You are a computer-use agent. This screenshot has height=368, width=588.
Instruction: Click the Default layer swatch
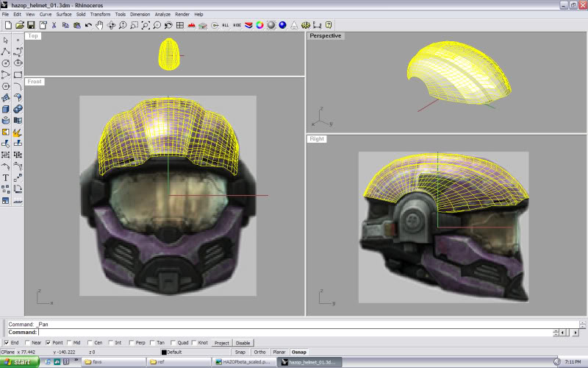(x=164, y=353)
